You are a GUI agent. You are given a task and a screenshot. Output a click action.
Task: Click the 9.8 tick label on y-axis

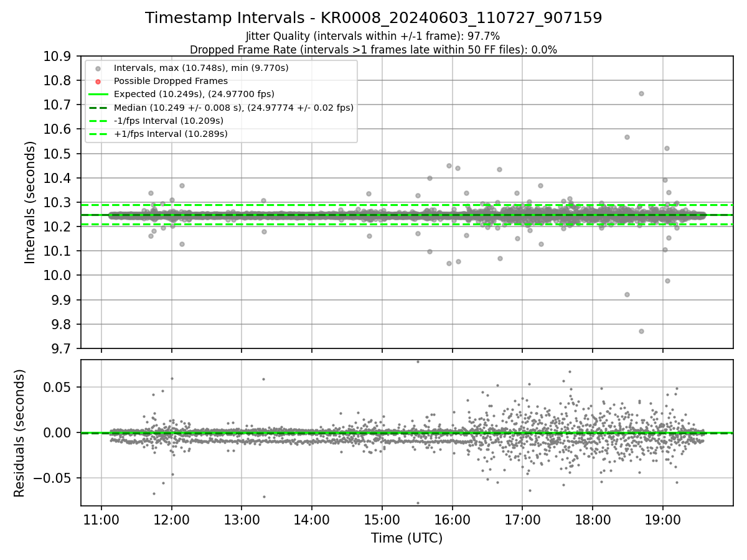click(x=62, y=324)
